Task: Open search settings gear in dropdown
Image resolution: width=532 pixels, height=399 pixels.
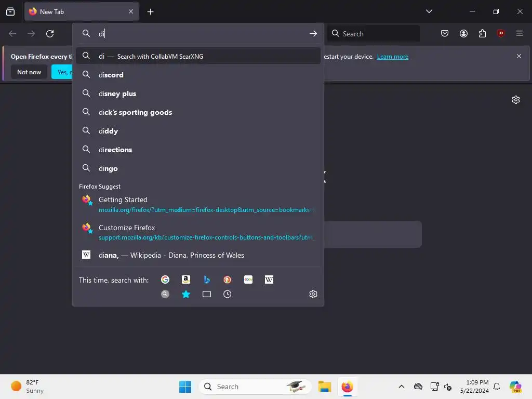Action: [313, 294]
